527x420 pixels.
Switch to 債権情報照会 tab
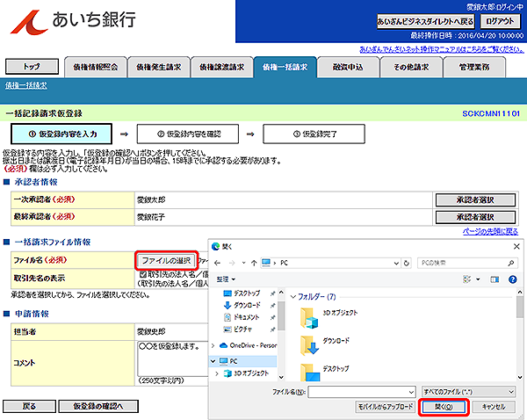(x=96, y=68)
